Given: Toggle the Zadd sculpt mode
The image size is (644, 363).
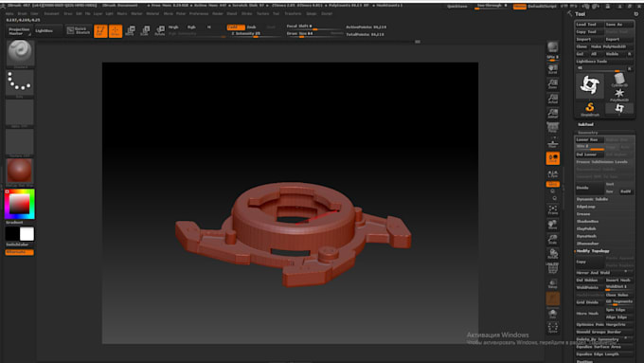Looking at the screenshot, I should pos(235,27).
